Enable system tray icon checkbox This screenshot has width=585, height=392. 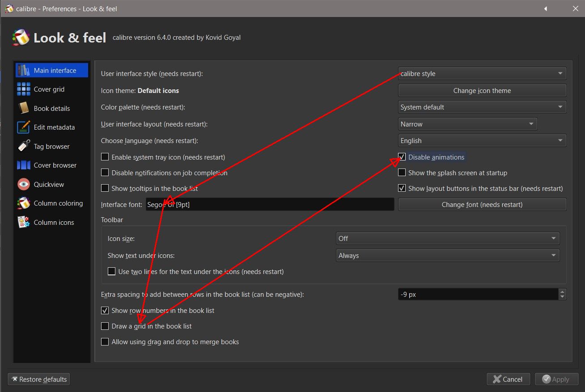(x=105, y=157)
